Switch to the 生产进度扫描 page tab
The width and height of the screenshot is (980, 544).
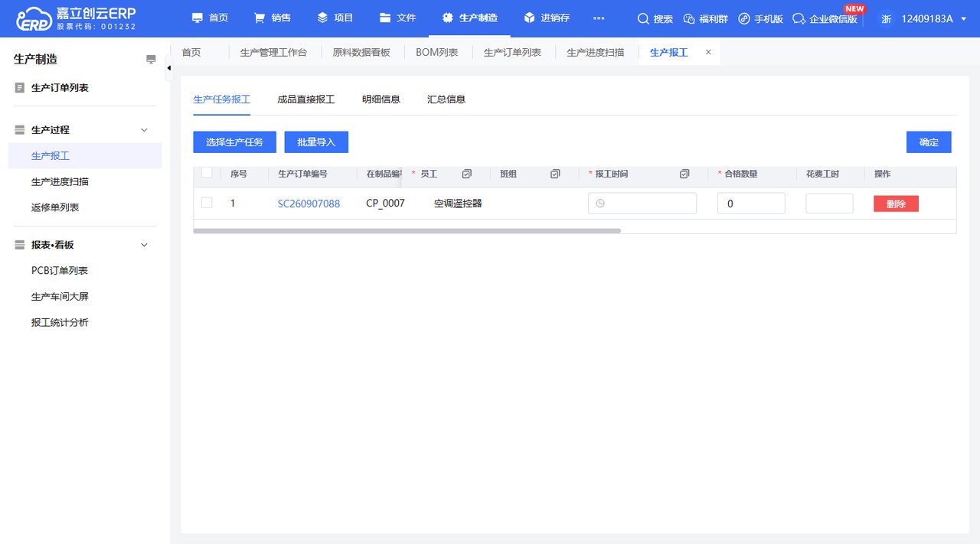tap(596, 52)
